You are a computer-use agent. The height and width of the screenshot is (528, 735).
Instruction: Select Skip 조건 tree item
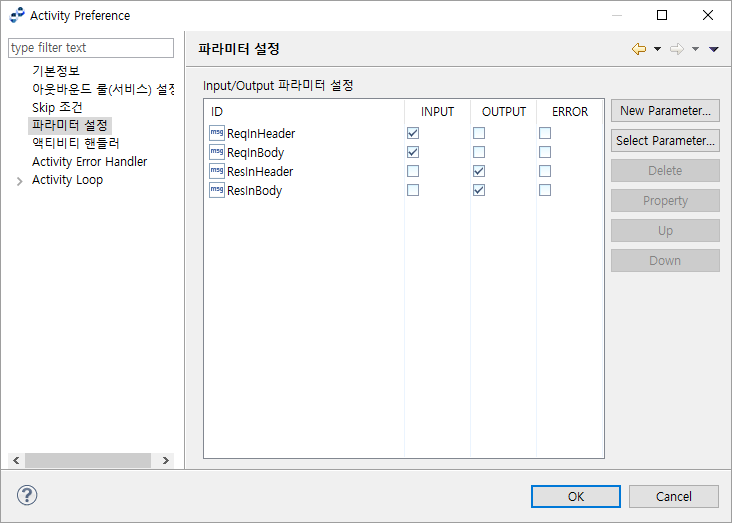click(x=57, y=107)
